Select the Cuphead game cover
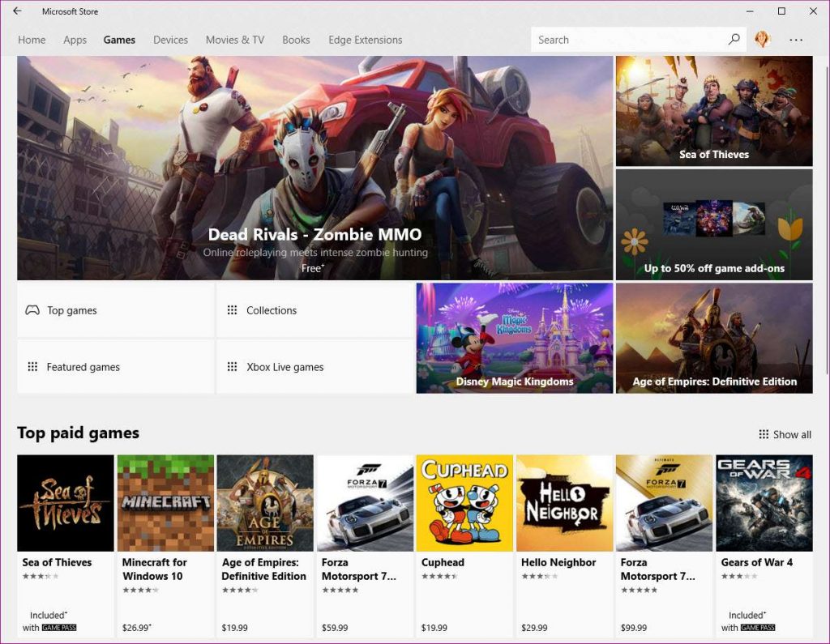 pos(464,503)
